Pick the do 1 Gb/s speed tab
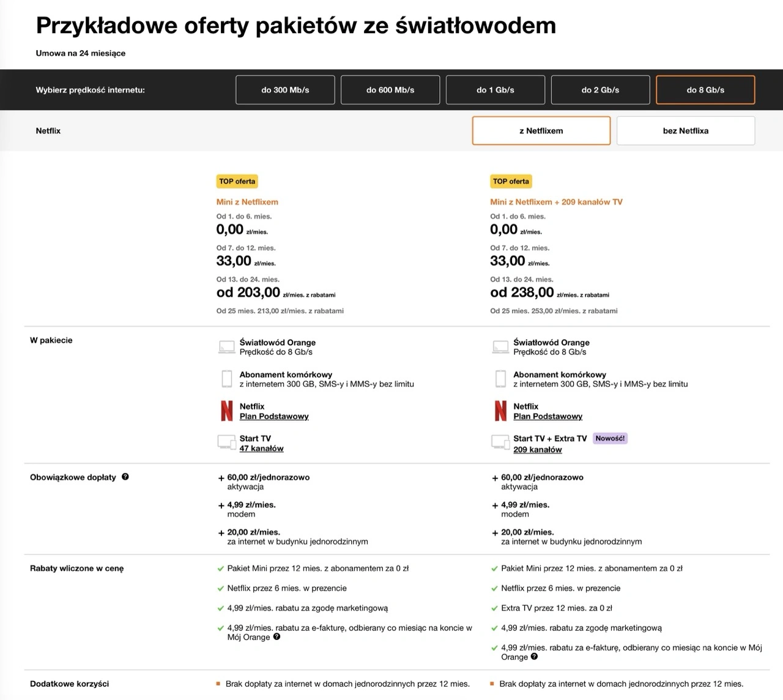The width and height of the screenshot is (783, 700). [495, 90]
